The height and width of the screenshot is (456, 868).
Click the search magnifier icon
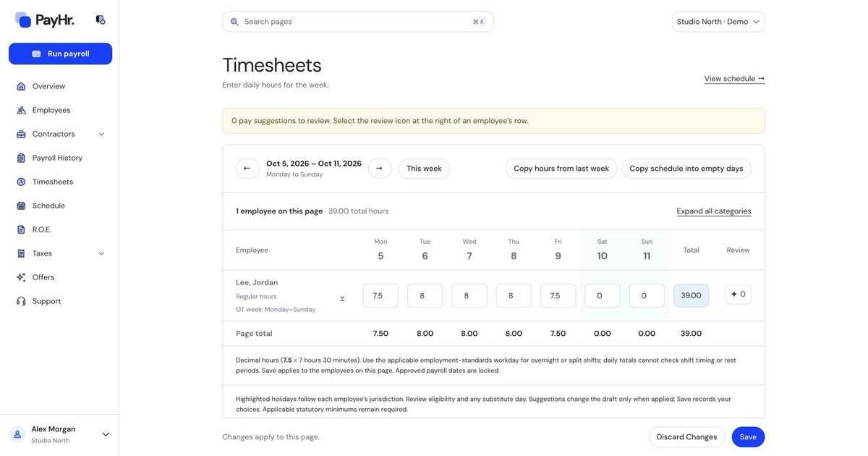(234, 22)
